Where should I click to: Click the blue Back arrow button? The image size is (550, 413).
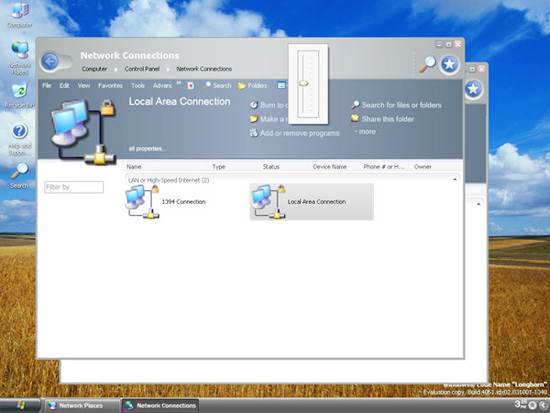click(50, 62)
